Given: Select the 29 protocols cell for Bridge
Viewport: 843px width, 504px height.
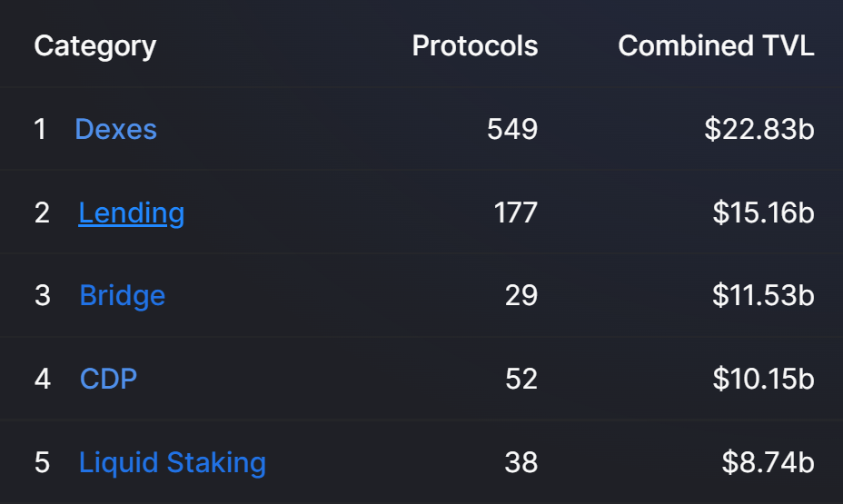Looking at the screenshot, I should click(521, 296).
